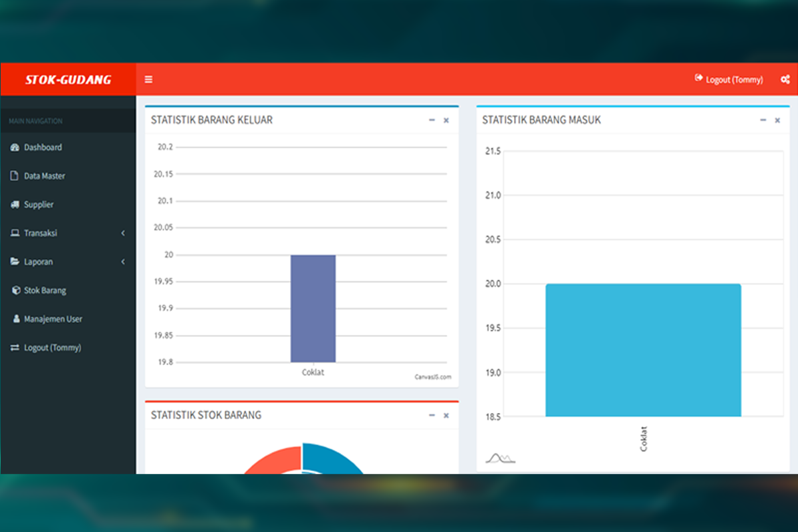798x532 pixels.
Task: Click the Dashboard speedometer icon
Action: click(x=15, y=147)
